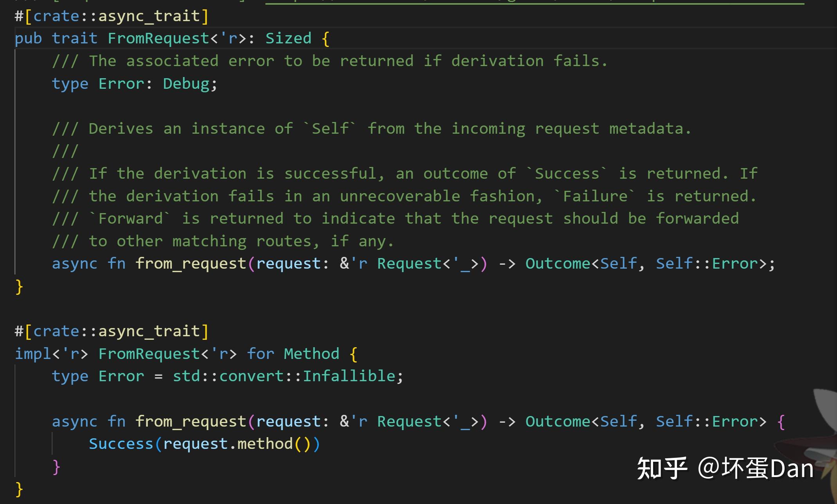
Task: Click the Infallible type name
Action: pyautogui.click(x=349, y=376)
